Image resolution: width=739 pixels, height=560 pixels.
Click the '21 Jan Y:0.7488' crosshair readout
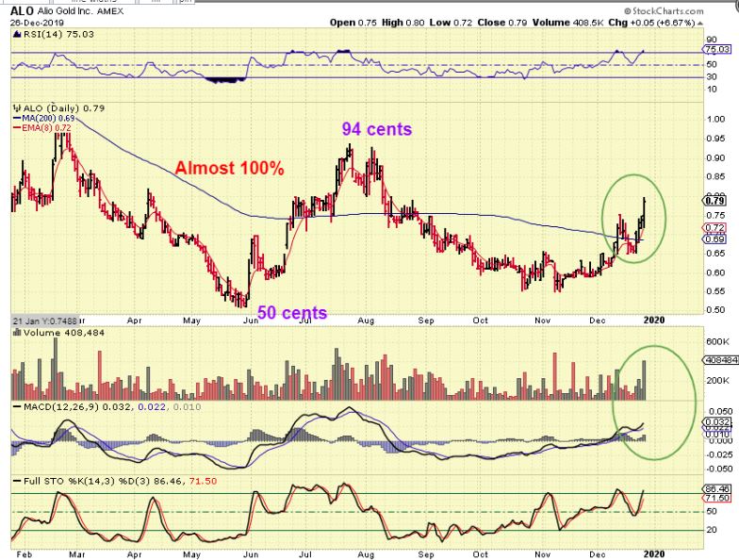tap(45, 321)
